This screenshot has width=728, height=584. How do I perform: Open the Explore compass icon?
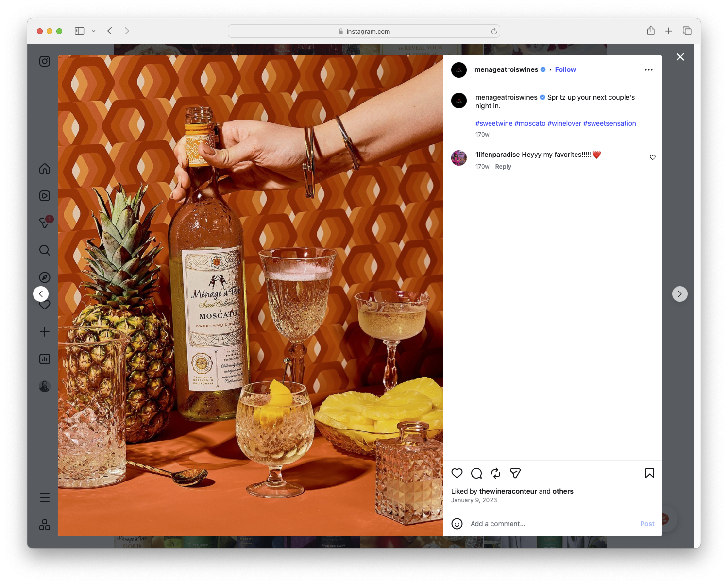pyautogui.click(x=44, y=277)
